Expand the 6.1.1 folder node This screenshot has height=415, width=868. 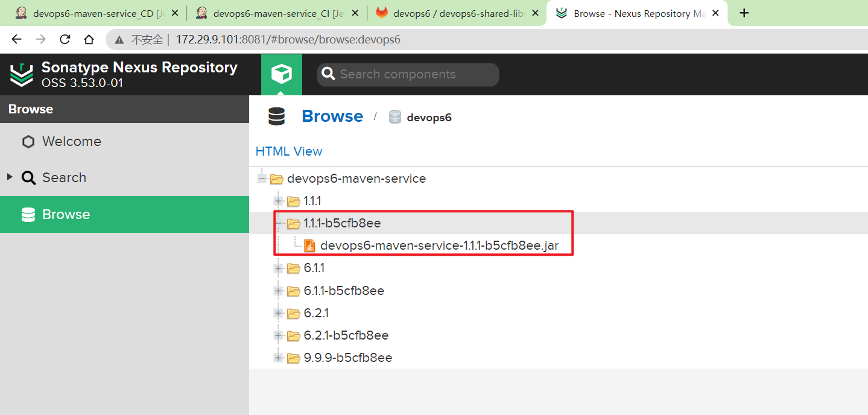pyautogui.click(x=279, y=268)
